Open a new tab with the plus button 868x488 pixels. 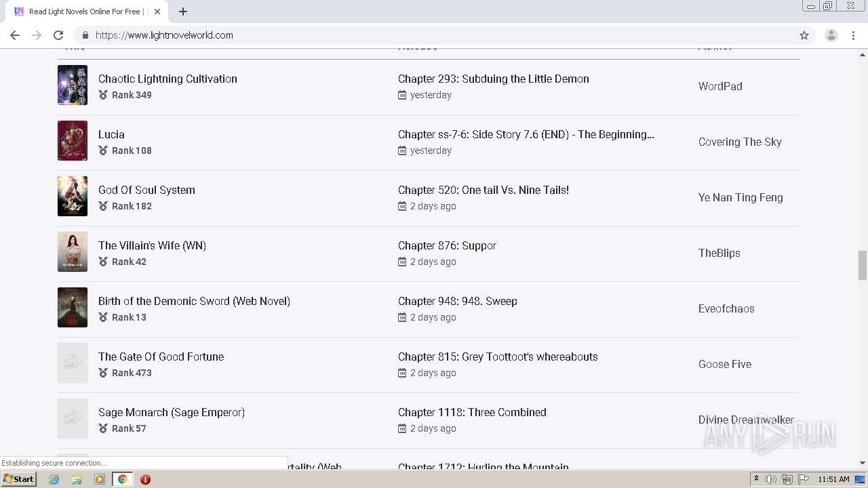(x=183, y=12)
